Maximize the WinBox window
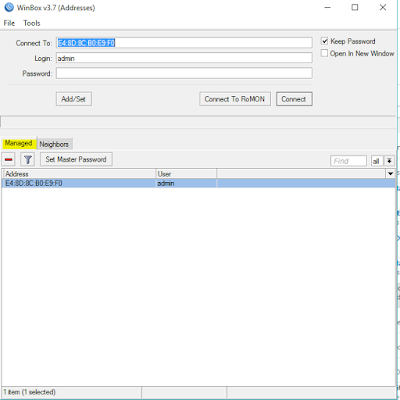 point(355,7)
